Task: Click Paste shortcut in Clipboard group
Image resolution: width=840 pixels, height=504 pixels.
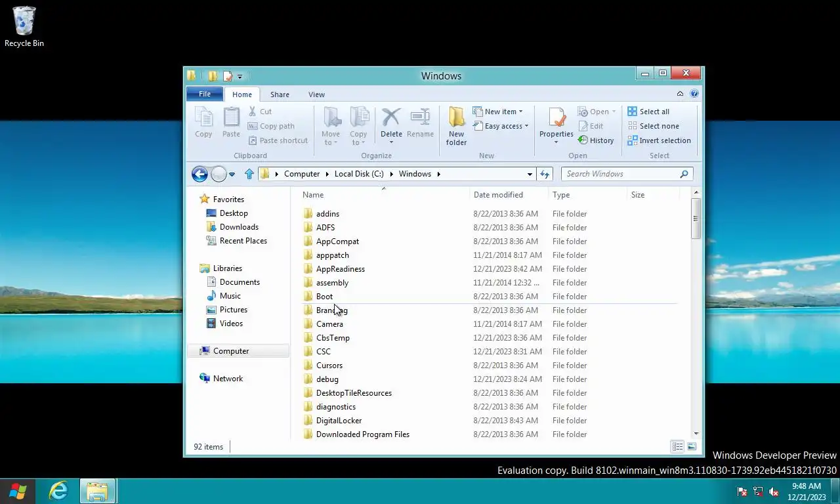Action: click(x=278, y=140)
